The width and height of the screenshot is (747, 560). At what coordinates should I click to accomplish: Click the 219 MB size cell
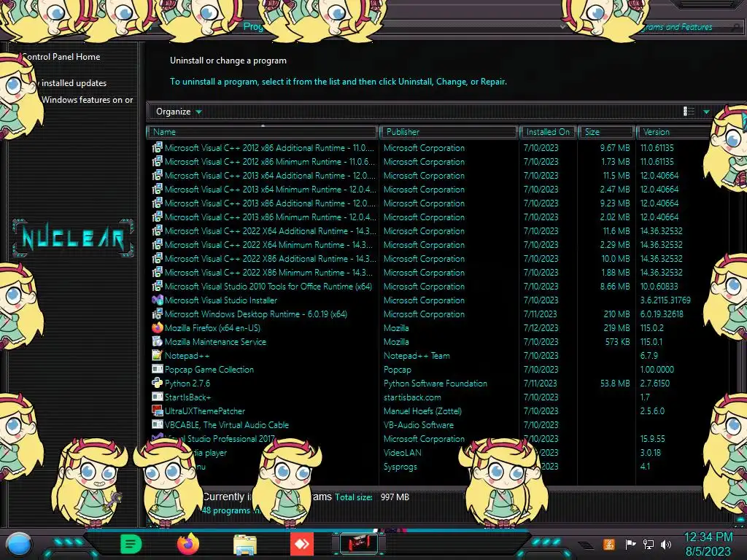(616, 327)
